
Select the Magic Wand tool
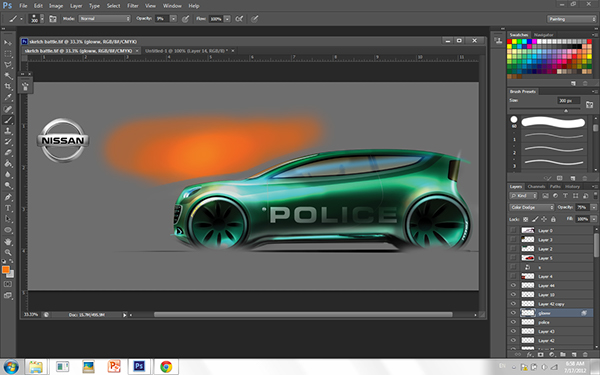click(8, 76)
